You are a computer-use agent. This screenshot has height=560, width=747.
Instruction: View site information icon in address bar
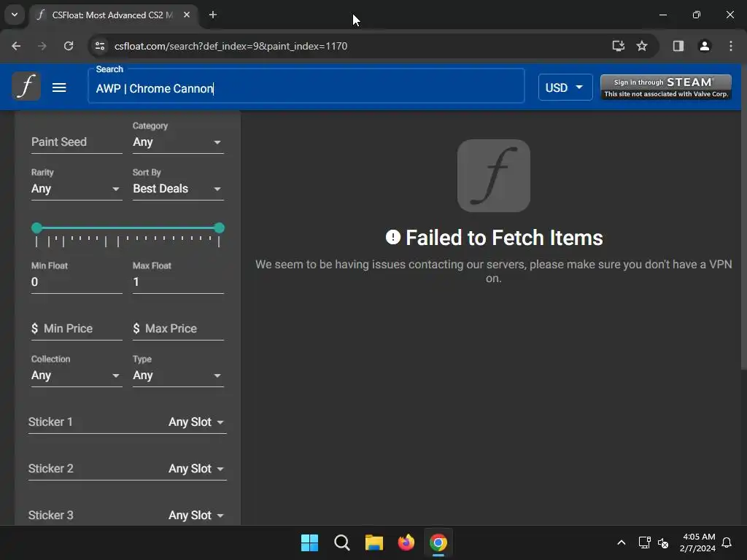100,46
